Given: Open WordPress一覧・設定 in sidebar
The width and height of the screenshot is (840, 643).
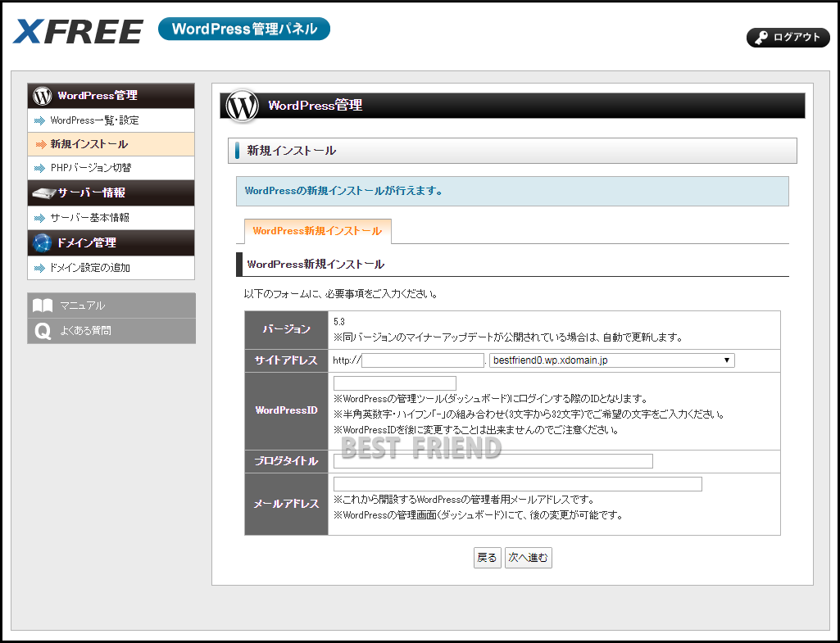Looking at the screenshot, I should coord(111,120).
